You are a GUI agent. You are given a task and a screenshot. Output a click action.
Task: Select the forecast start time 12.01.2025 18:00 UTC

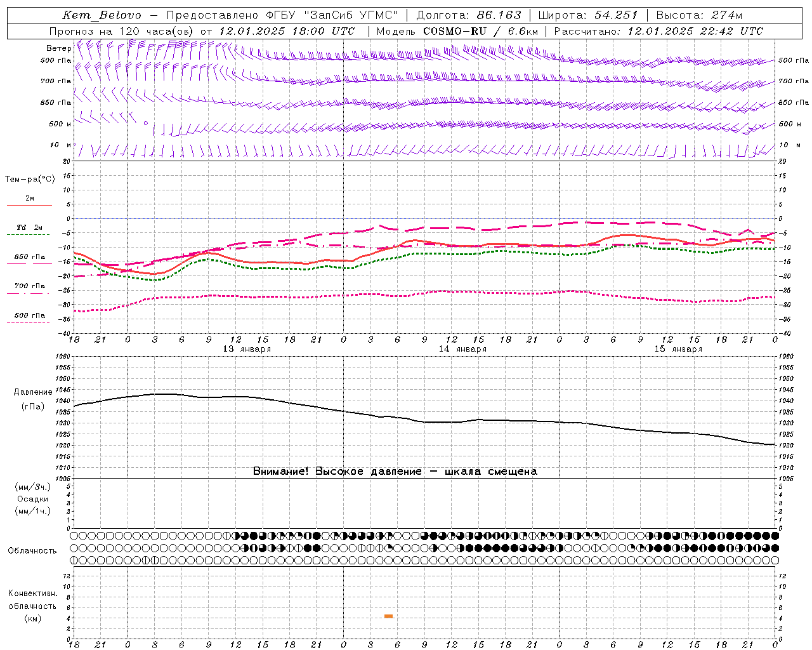click(287, 31)
